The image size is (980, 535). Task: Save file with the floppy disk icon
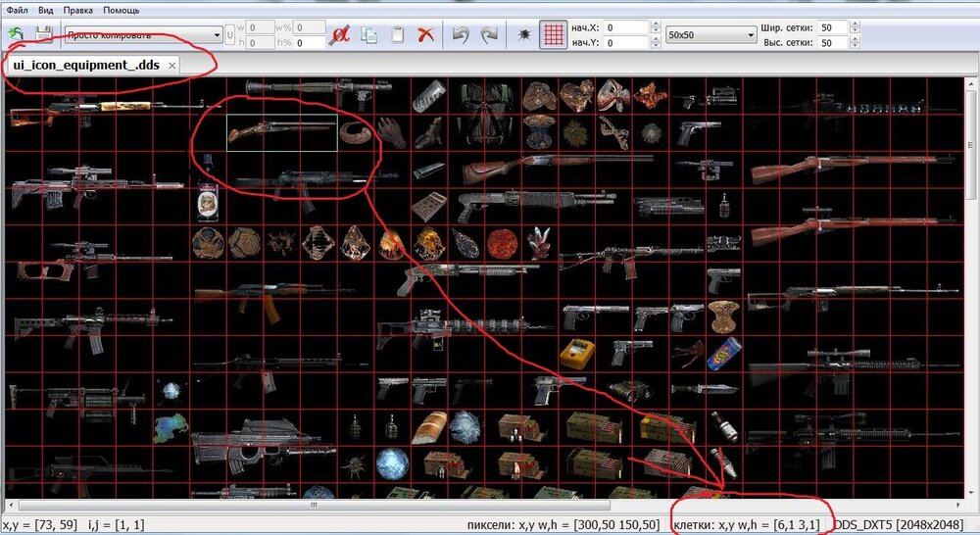tap(44, 34)
